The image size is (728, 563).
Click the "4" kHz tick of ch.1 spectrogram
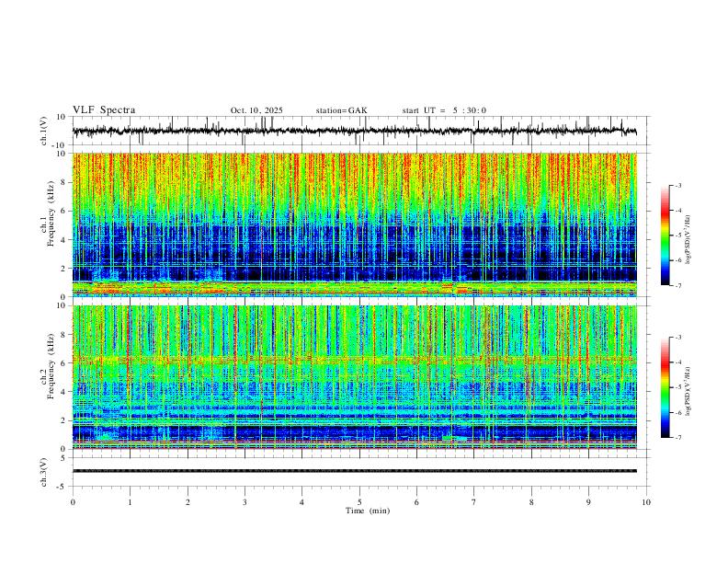tap(63, 240)
